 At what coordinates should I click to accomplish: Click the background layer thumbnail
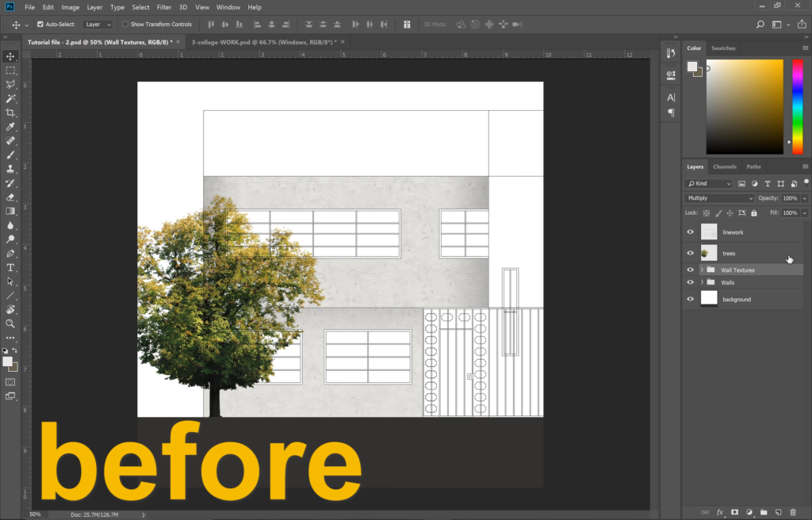(709, 299)
